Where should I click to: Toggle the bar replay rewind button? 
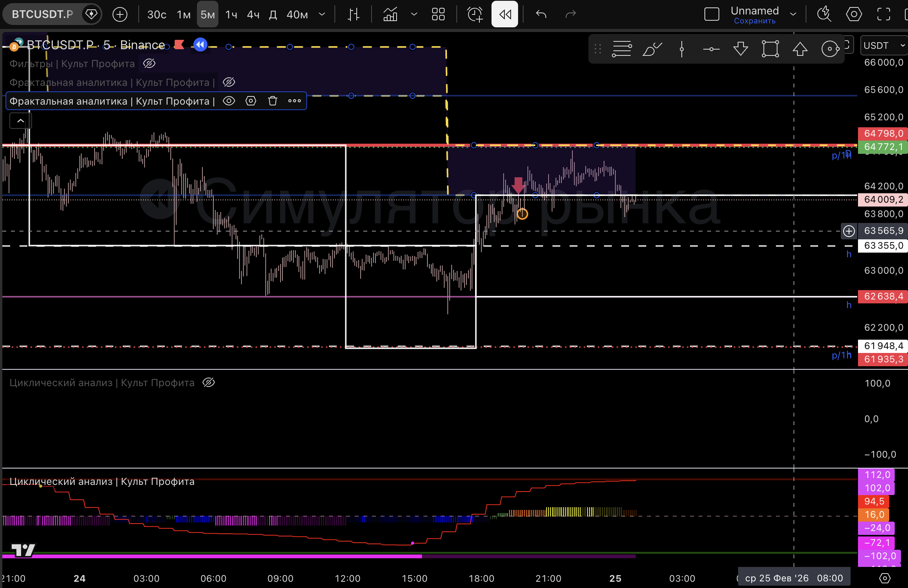tap(504, 14)
